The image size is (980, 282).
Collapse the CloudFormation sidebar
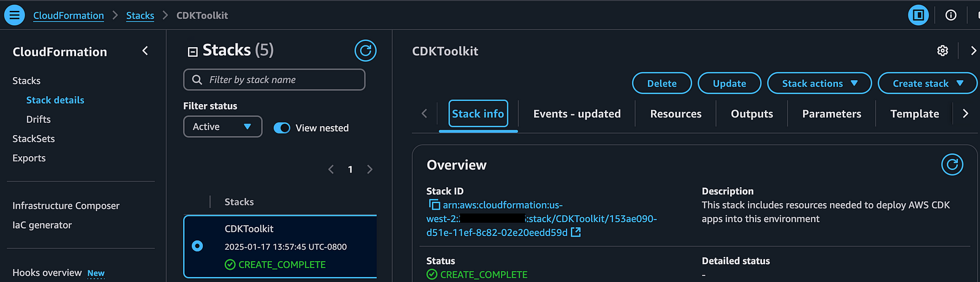[145, 51]
